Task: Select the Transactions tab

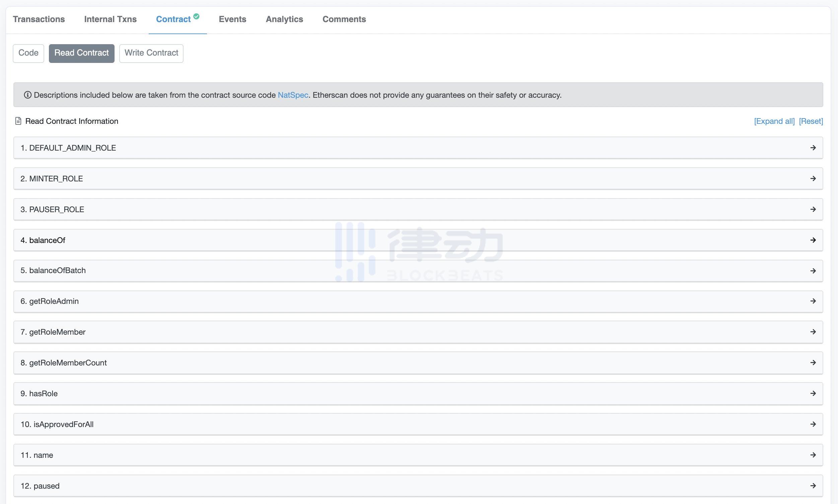Action: click(x=39, y=18)
